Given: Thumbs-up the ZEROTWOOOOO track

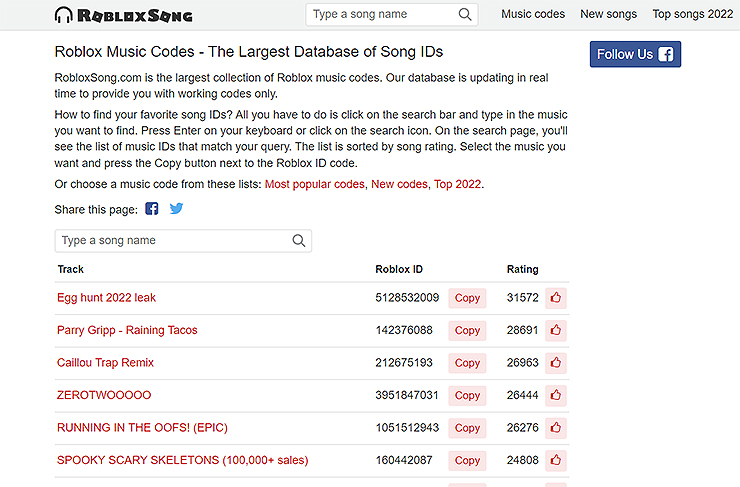Looking at the screenshot, I should [556, 395].
